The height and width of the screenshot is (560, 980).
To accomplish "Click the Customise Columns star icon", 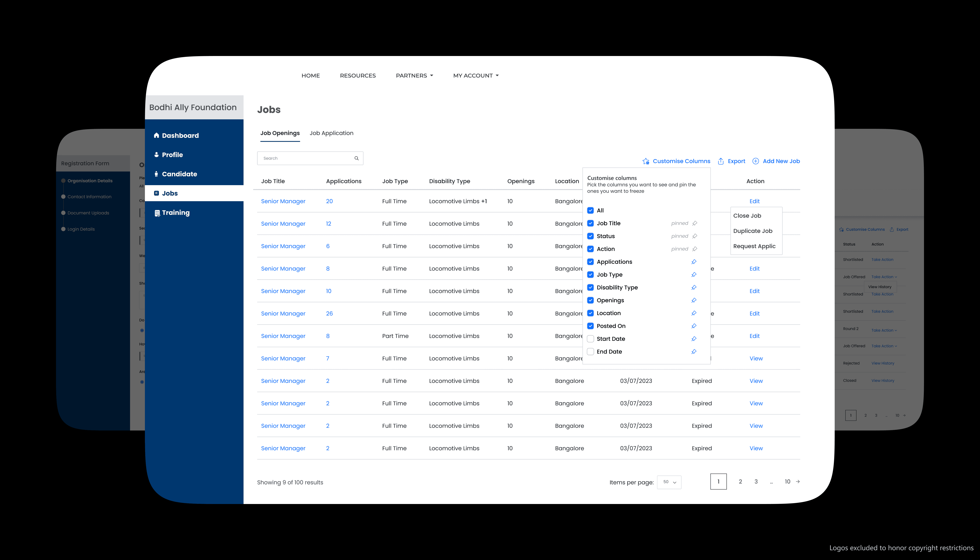I will 646,161.
